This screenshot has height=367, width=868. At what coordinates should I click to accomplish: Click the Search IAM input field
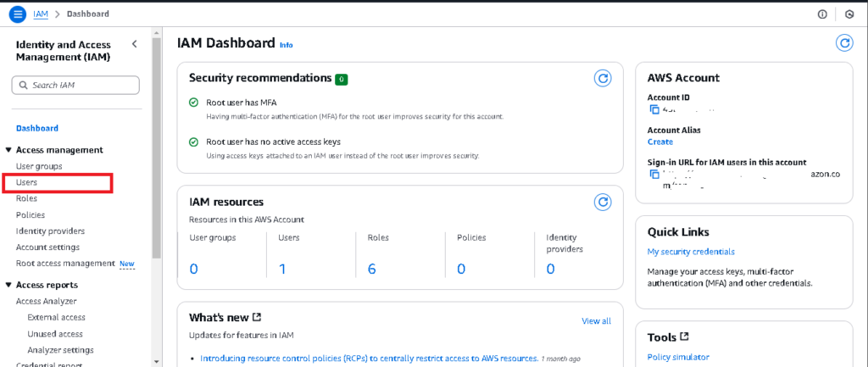point(75,86)
